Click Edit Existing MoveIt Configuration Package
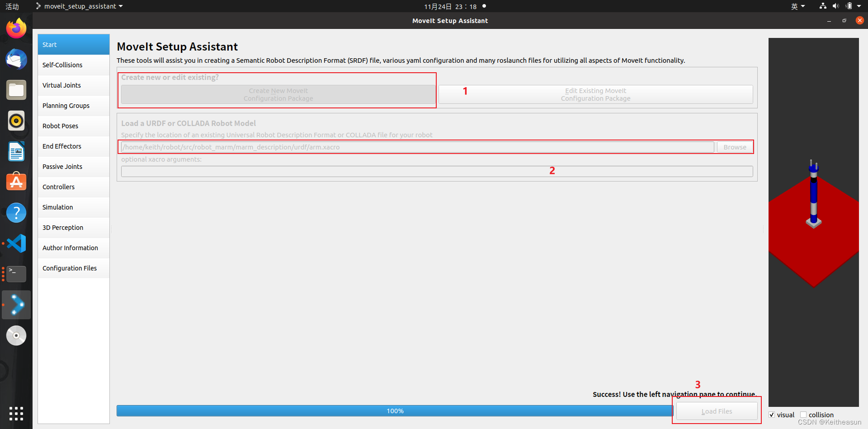Screen dimensions: 868x429 (595, 94)
